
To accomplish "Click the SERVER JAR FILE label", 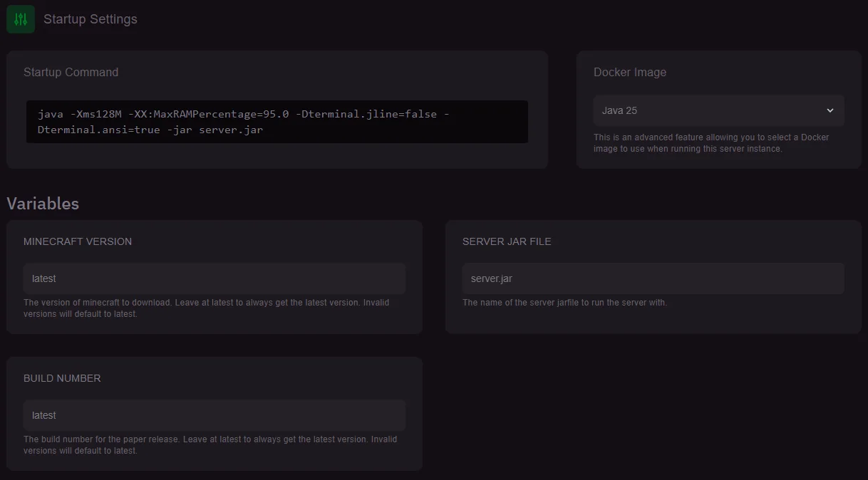I will (x=507, y=241).
